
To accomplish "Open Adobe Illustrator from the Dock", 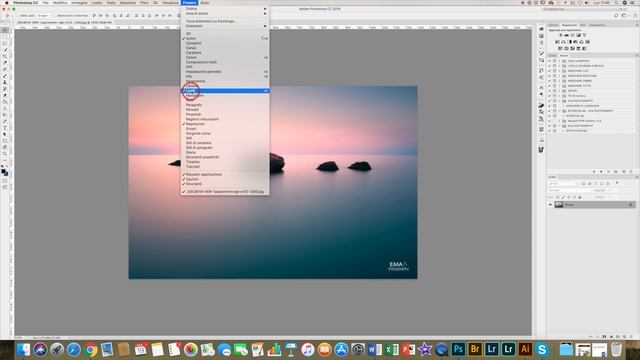I will [x=525, y=349].
